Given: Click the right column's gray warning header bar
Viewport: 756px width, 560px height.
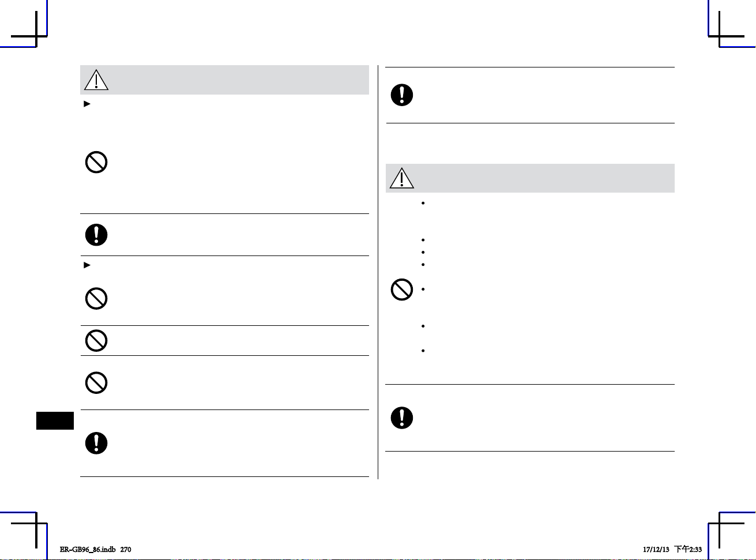Looking at the screenshot, I should click(530, 178).
